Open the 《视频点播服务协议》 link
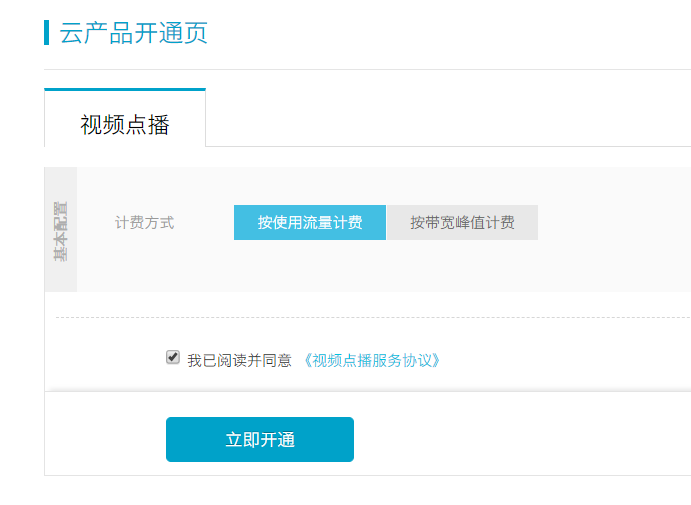691x505 pixels. [371, 360]
